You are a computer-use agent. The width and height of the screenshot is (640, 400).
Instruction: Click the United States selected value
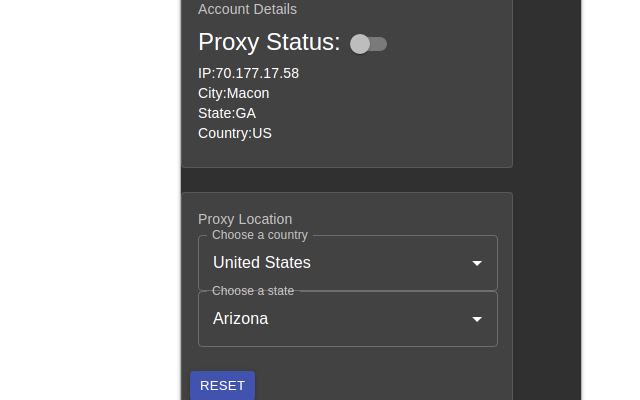[262, 263]
